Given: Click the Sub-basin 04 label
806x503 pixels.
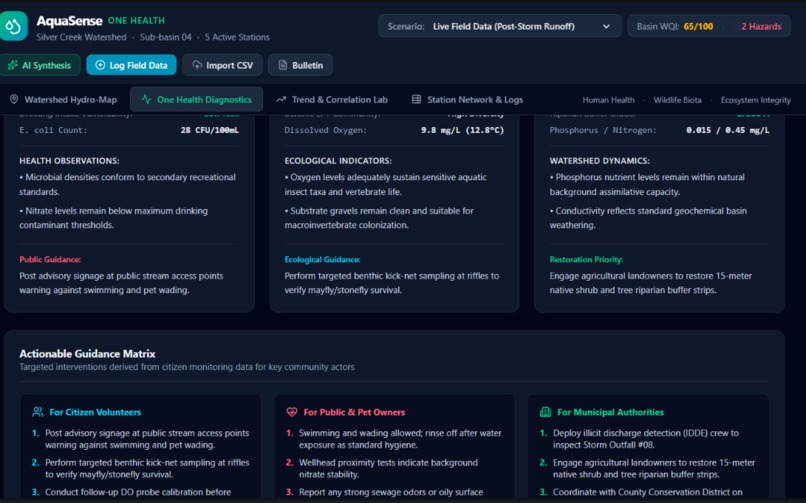Looking at the screenshot, I should coord(166,37).
